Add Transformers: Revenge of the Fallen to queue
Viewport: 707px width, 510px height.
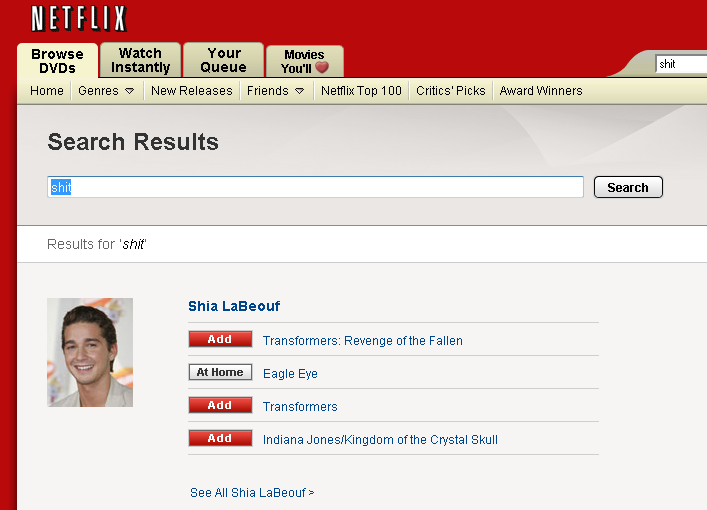220,339
